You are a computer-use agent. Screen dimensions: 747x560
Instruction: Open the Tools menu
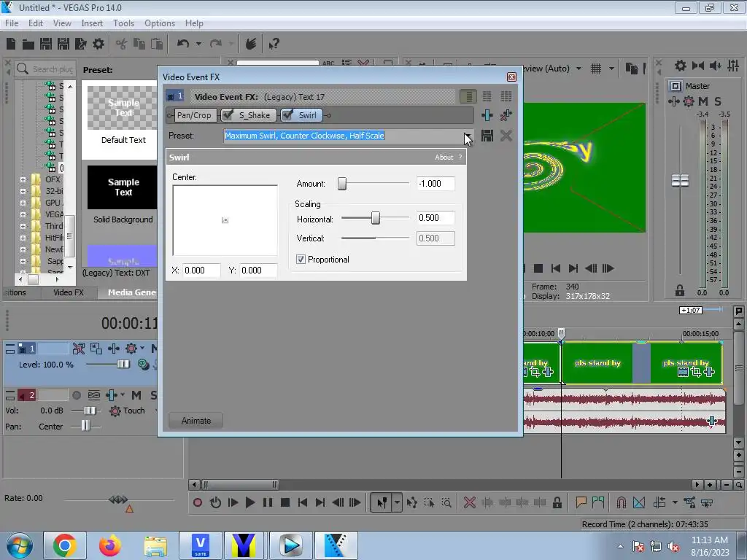click(123, 23)
